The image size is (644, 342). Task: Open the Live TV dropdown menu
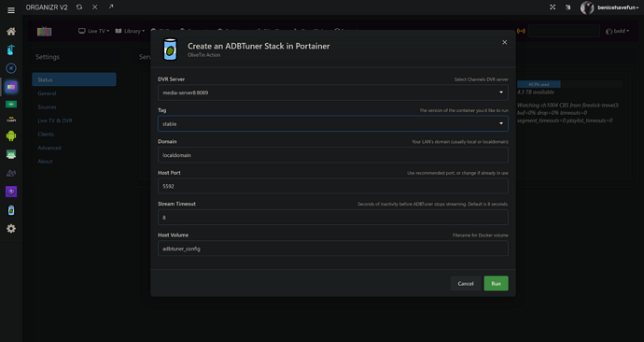coord(94,31)
